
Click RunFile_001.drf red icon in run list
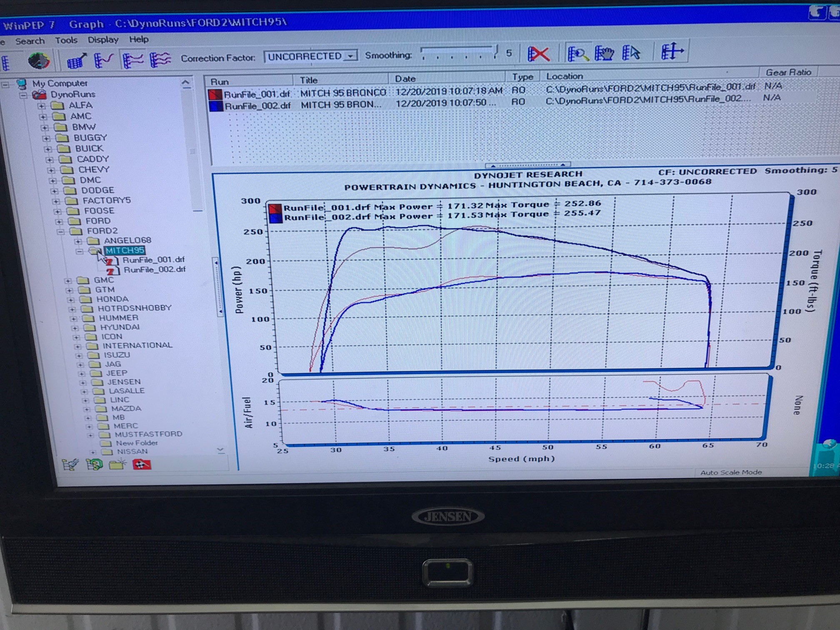point(215,95)
